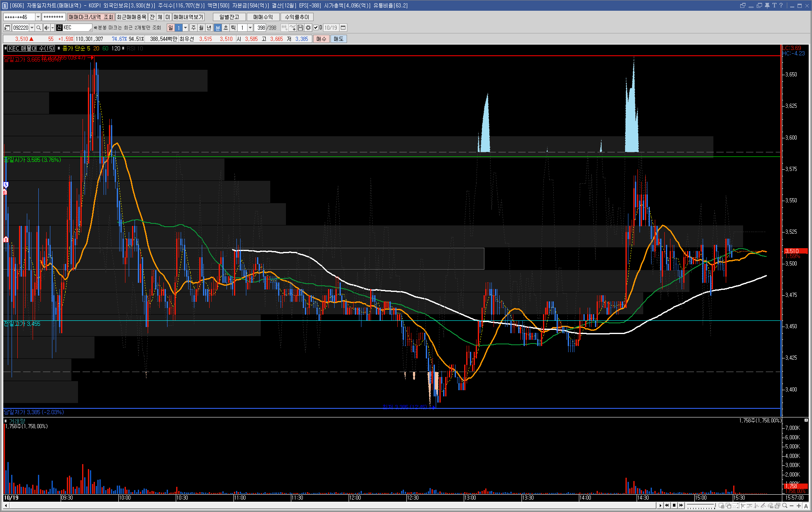Screen dimensions: 812x512
Task: Click the stop playback square button
Action: point(674,505)
